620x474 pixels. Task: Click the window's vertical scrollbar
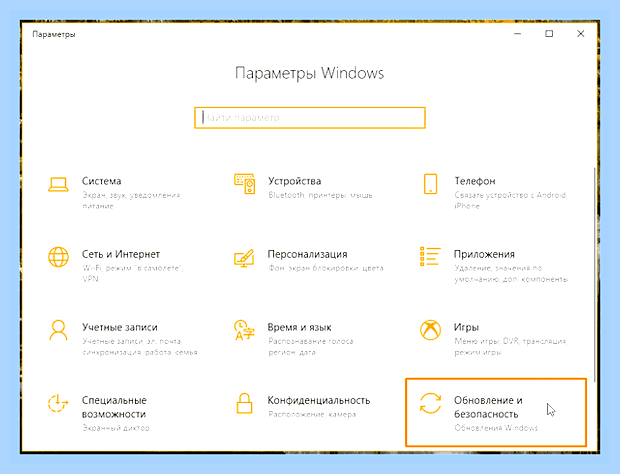pos(594,273)
